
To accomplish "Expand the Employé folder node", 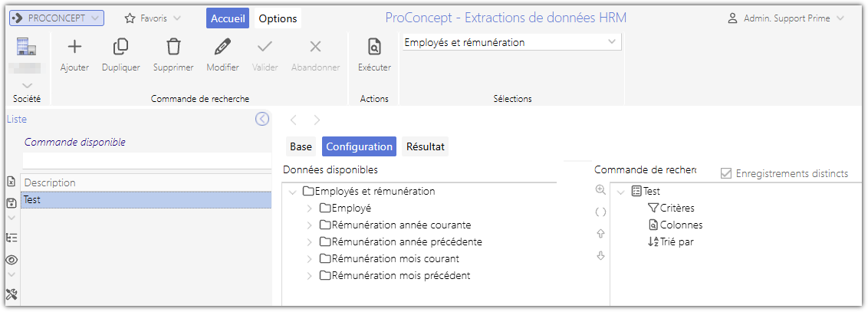I will pos(309,209).
